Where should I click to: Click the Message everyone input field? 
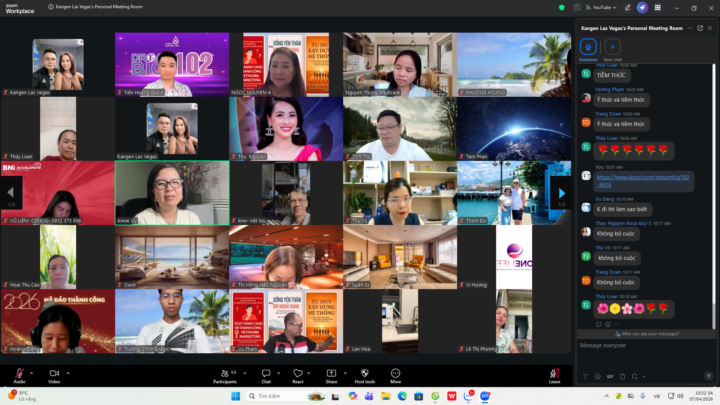[645, 354]
